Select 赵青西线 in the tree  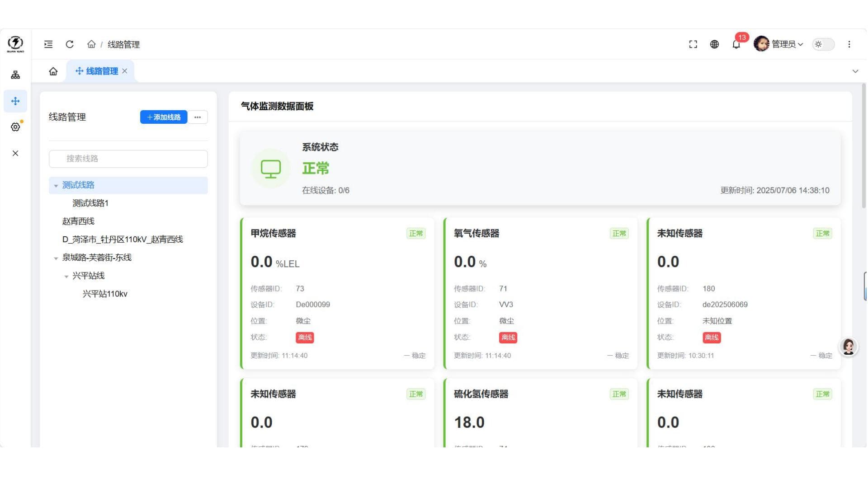click(x=78, y=221)
